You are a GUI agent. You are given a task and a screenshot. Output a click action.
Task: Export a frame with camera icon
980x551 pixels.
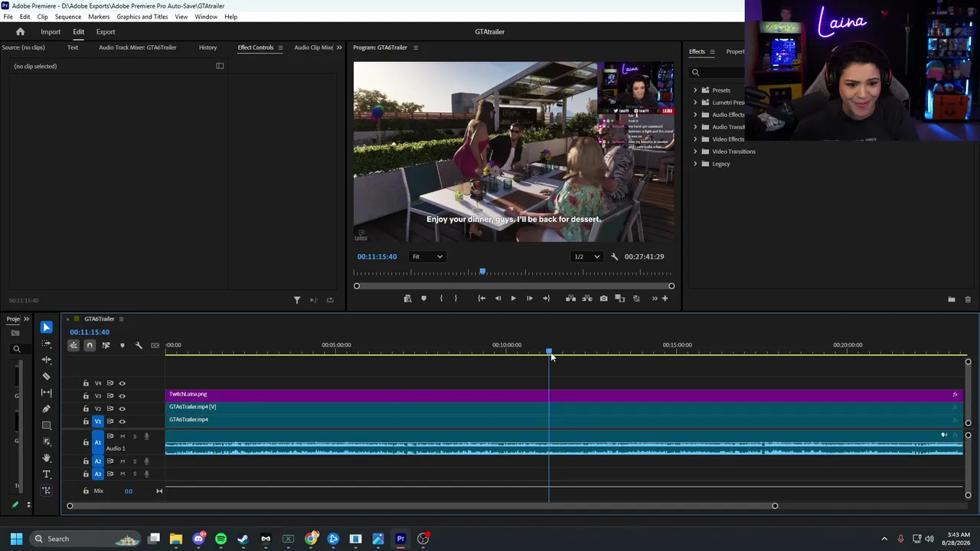[x=603, y=298]
